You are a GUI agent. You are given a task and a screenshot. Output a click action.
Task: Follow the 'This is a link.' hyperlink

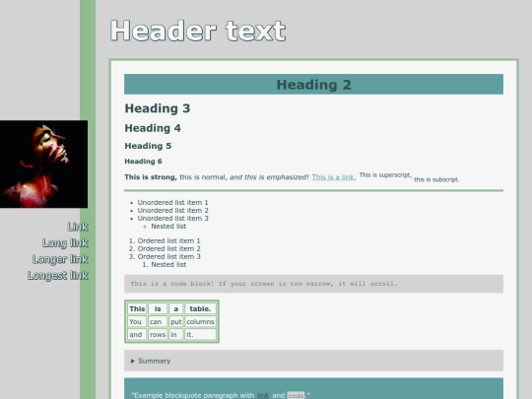[x=334, y=177]
